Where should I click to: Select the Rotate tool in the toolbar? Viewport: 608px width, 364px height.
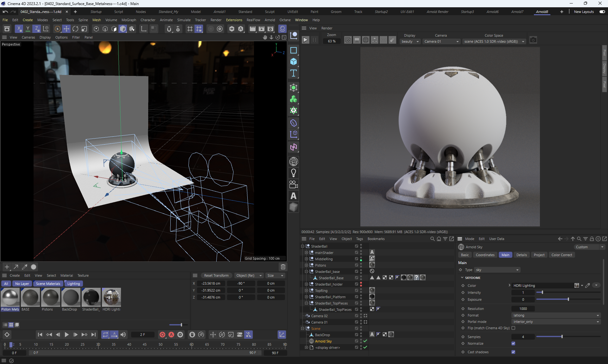pyautogui.click(x=75, y=29)
